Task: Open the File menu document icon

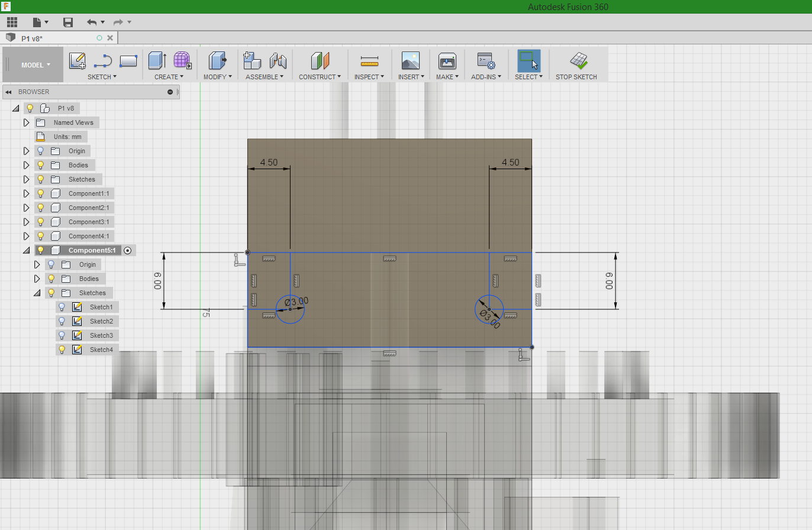Action: [x=37, y=22]
